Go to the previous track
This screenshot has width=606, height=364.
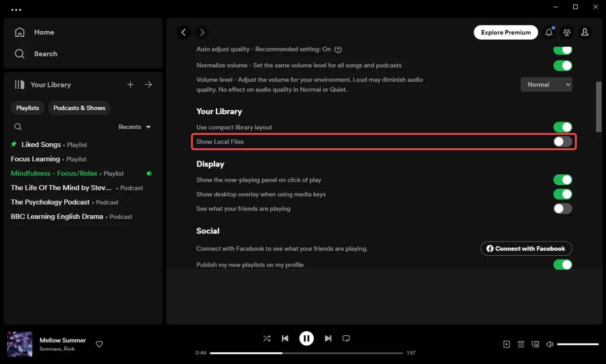pyautogui.click(x=285, y=339)
